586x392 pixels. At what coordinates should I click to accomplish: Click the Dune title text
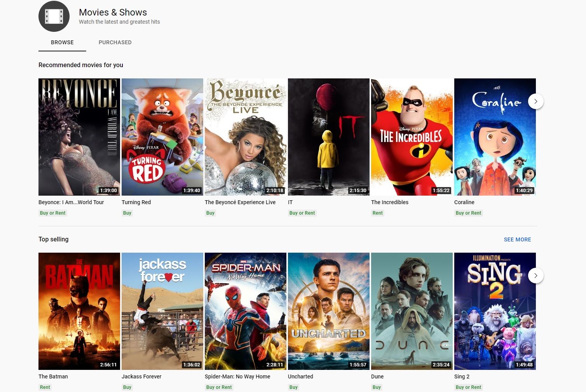point(377,376)
